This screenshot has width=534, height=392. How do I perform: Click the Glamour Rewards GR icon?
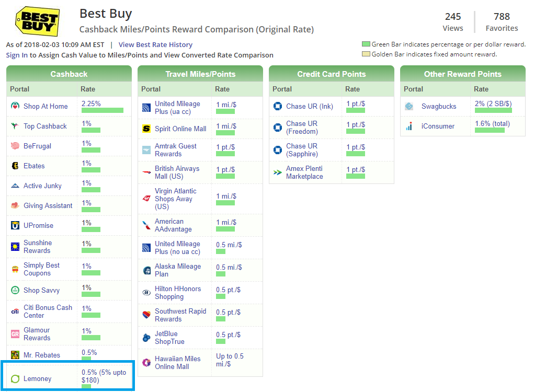[x=15, y=334]
